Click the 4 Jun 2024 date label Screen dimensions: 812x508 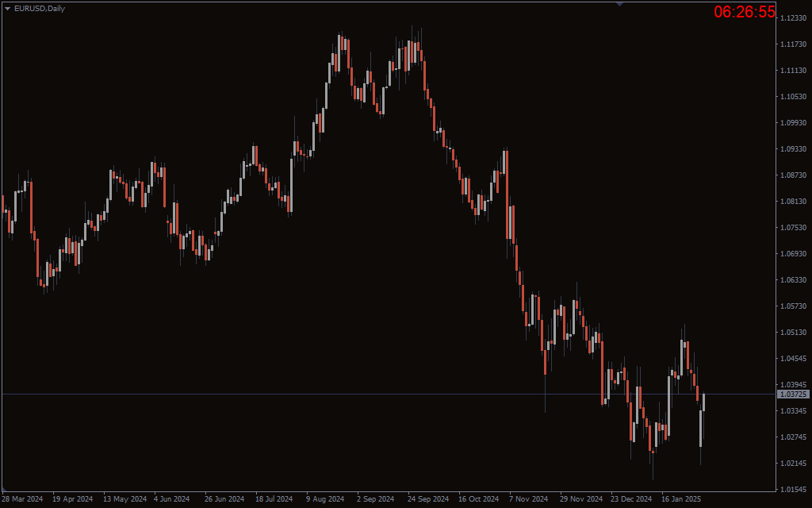[171, 499]
